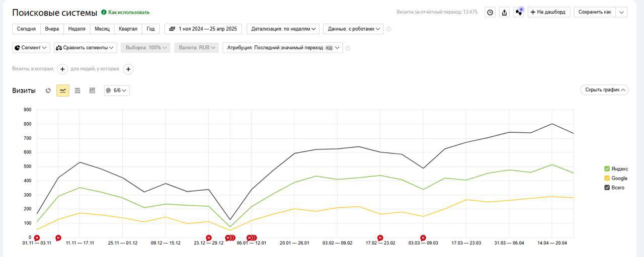Switch chart to pie chart view
Image resolution: width=644 pixels, height=257 pixels.
coord(48,91)
